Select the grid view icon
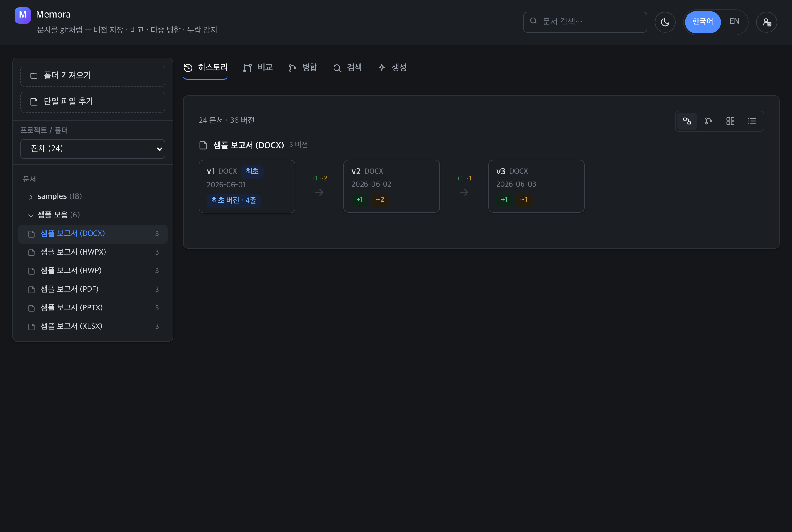The height and width of the screenshot is (532, 792). click(x=730, y=121)
